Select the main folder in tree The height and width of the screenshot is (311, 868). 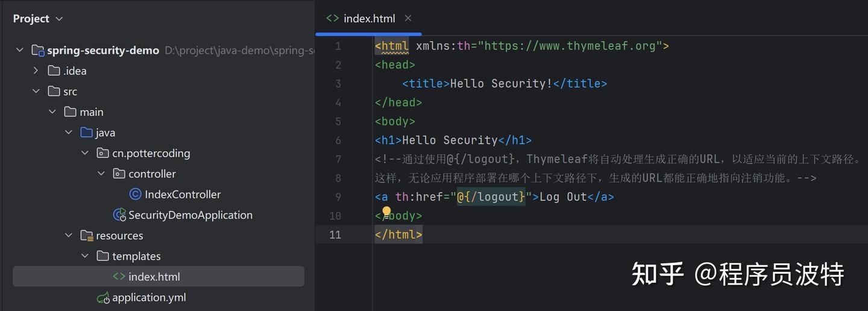91,112
